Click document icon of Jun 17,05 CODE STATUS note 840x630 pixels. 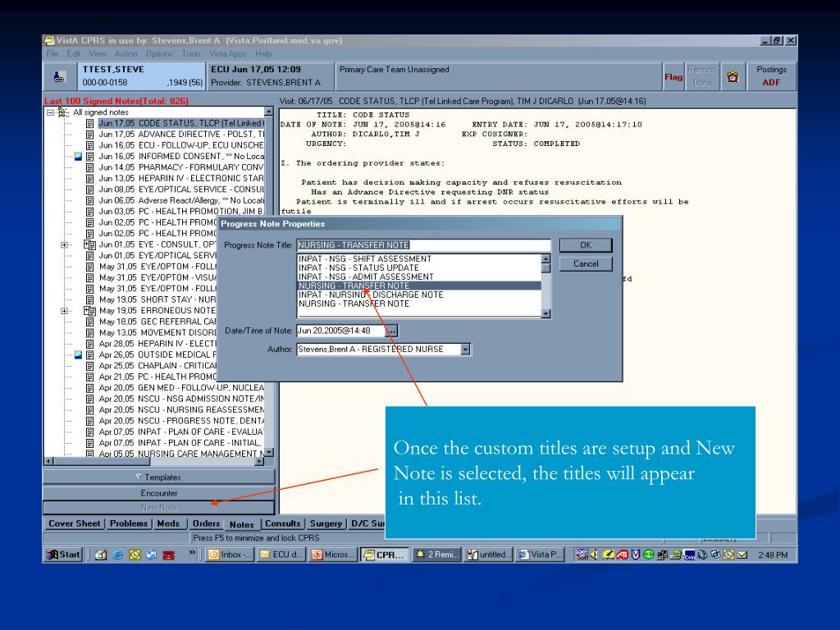click(x=89, y=123)
